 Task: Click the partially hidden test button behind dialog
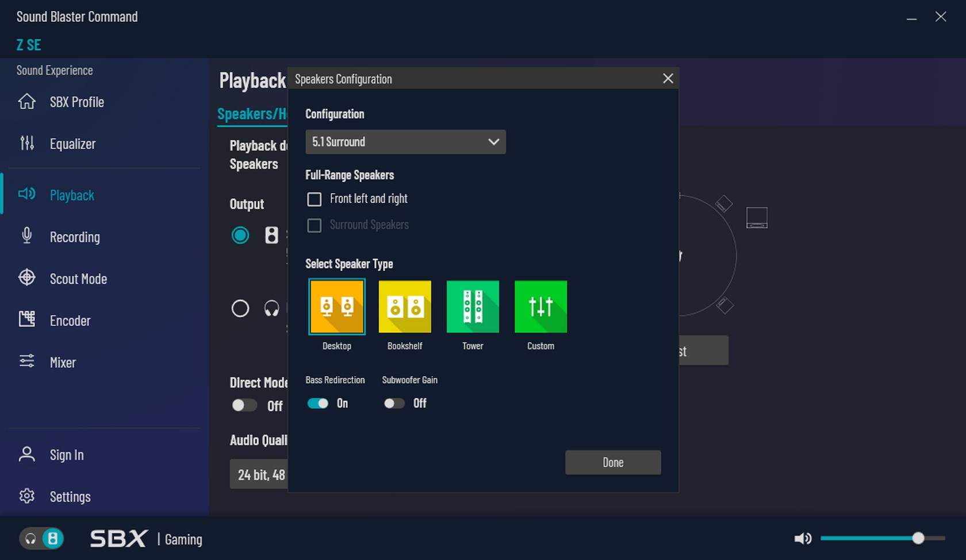(x=703, y=351)
